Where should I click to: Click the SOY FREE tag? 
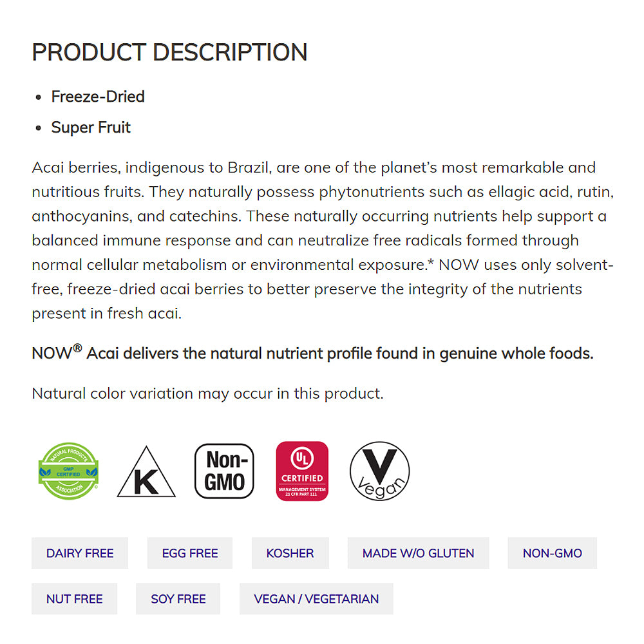pos(178,599)
